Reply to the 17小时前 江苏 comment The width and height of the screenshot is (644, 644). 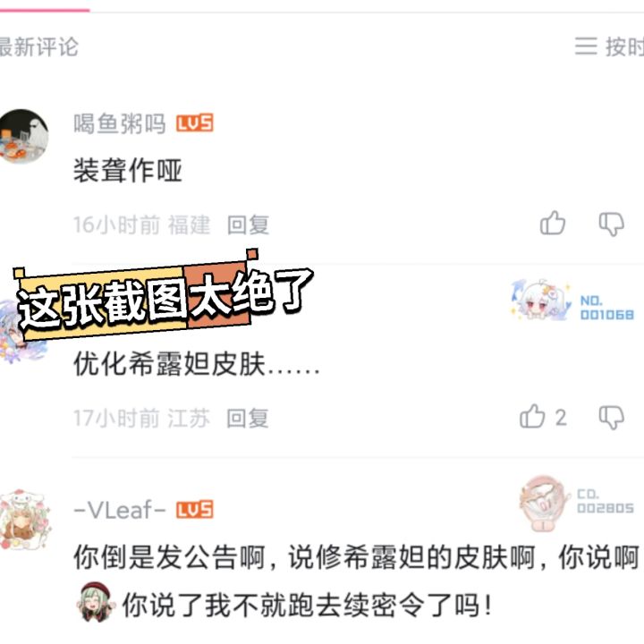[x=248, y=418]
